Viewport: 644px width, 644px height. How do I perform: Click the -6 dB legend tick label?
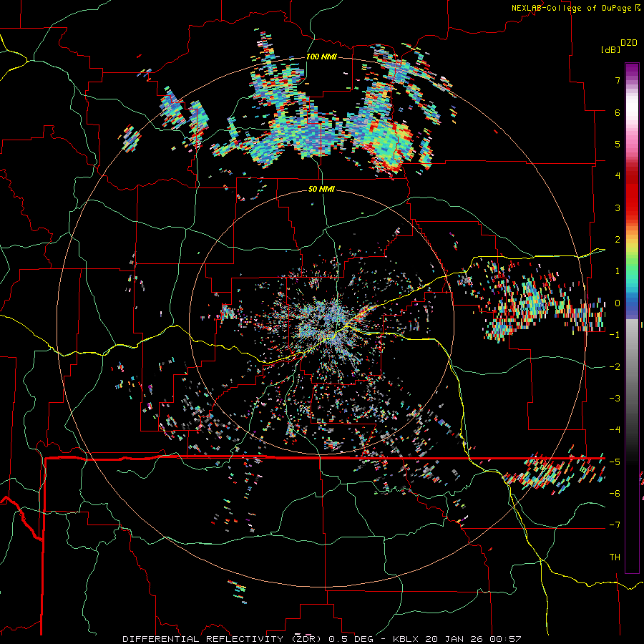pyautogui.click(x=615, y=494)
